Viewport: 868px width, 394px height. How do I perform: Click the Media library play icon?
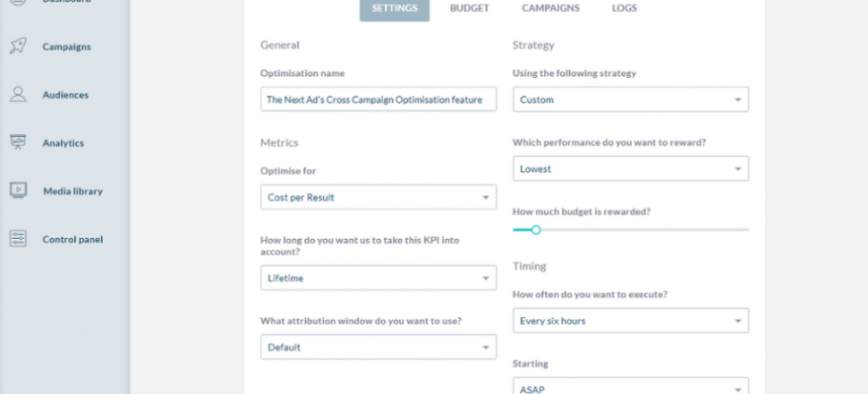(x=18, y=191)
